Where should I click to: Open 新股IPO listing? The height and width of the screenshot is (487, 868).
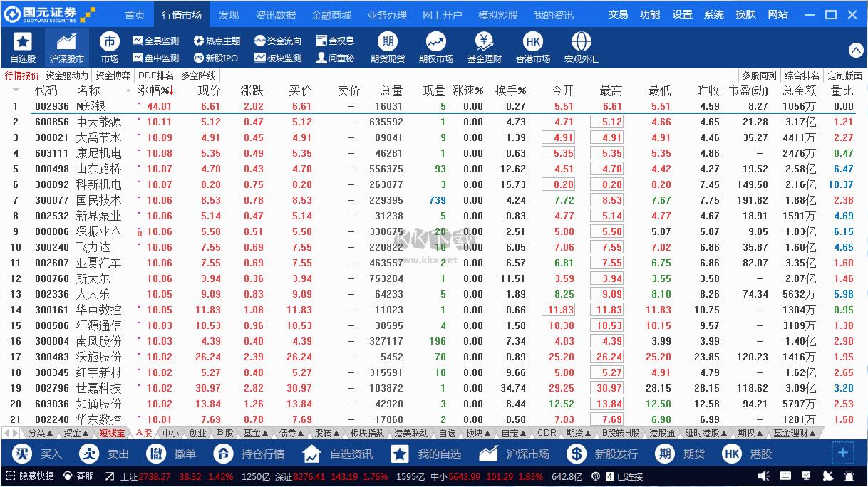tap(216, 58)
